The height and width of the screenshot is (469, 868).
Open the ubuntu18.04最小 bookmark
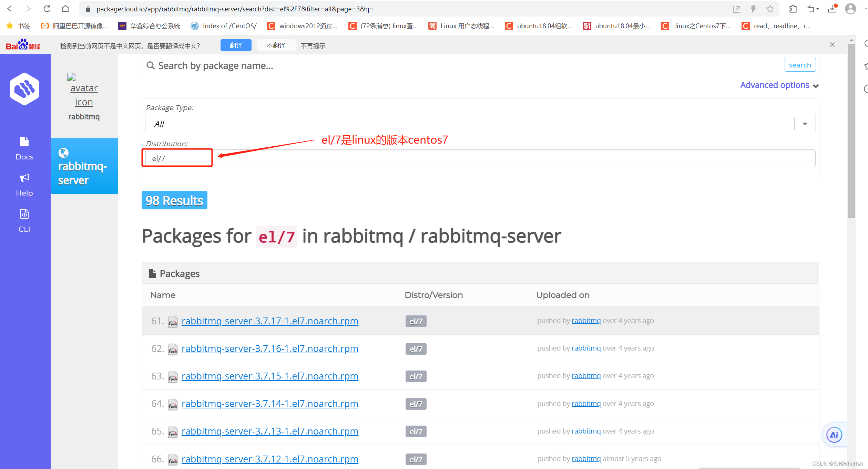click(x=617, y=26)
